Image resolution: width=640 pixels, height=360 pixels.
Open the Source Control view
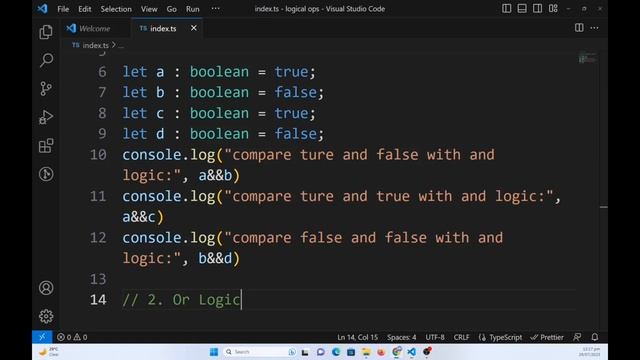(x=46, y=89)
